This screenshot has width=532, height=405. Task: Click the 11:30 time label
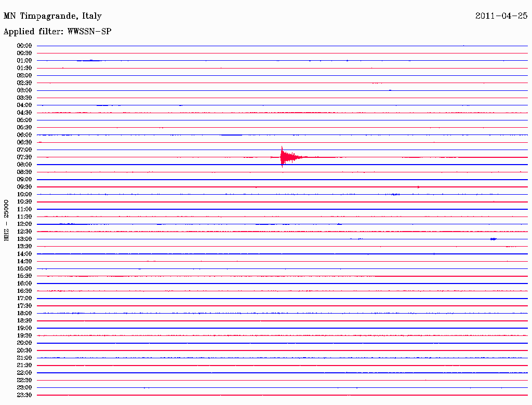pos(24,217)
